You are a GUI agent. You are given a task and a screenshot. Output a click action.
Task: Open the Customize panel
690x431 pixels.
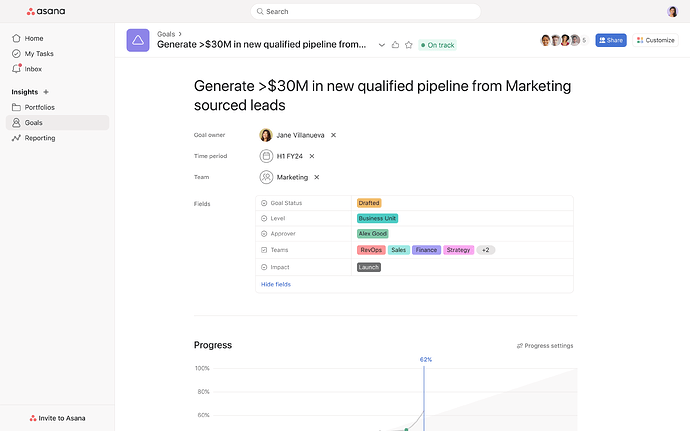656,40
